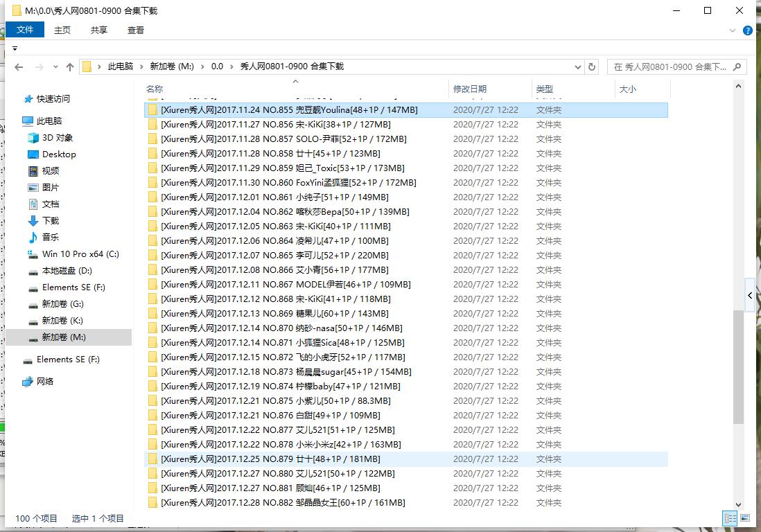Click scroll up arrow of file list
The width and height of the screenshot is (761, 532).
(738, 87)
